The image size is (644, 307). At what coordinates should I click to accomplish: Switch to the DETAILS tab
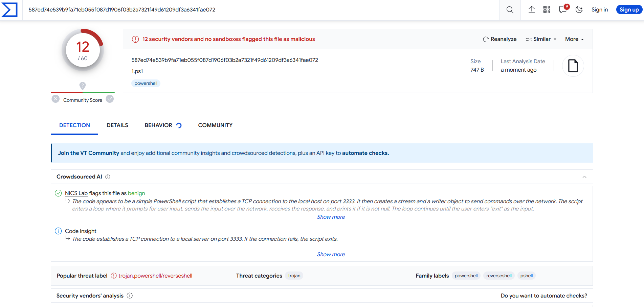[117, 125]
